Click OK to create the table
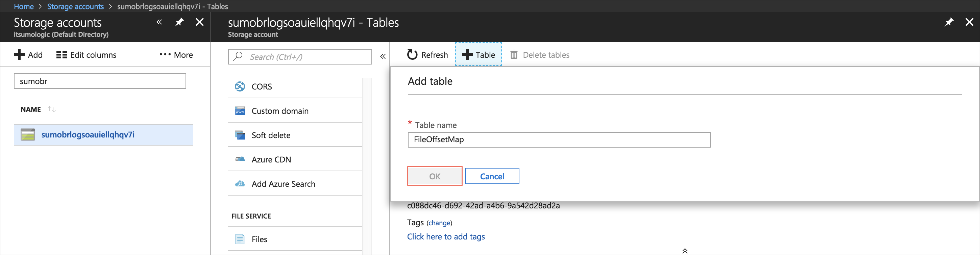This screenshot has width=980, height=255. click(x=435, y=176)
